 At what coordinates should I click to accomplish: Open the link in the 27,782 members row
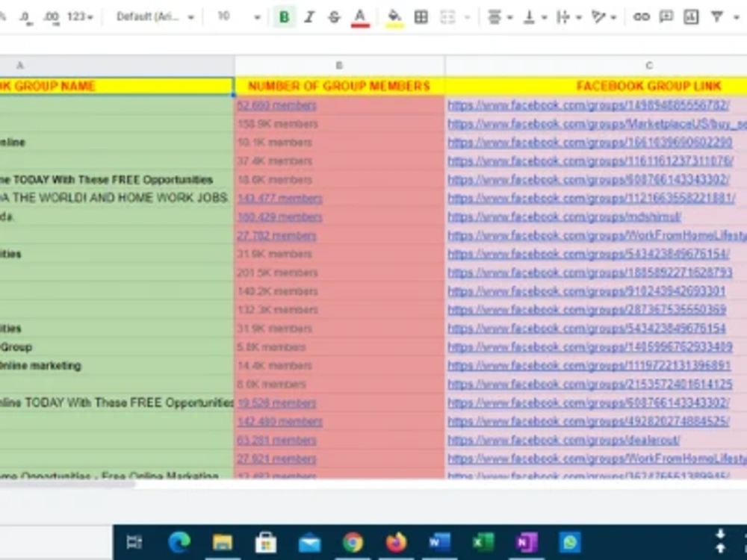click(x=597, y=236)
